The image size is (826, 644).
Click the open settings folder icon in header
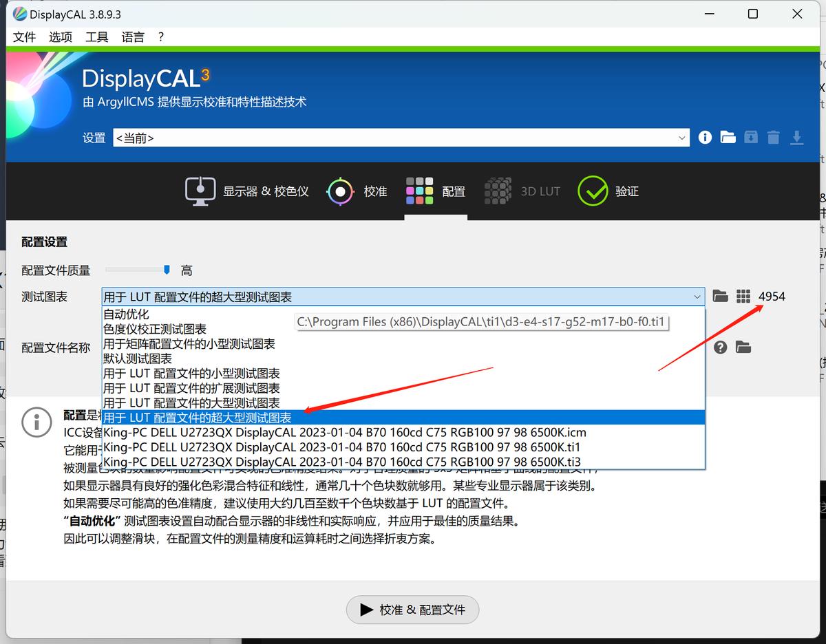728,137
